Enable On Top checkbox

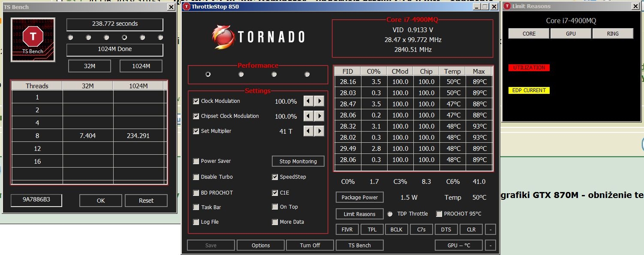[x=275, y=207]
